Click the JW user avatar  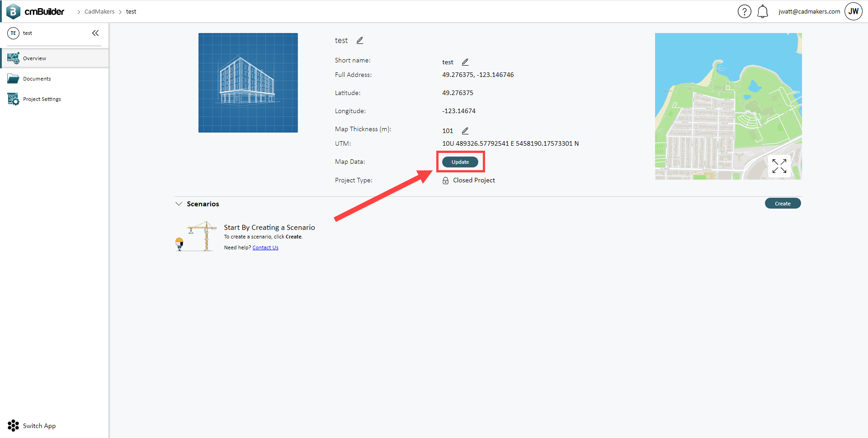pyautogui.click(x=853, y=11)
